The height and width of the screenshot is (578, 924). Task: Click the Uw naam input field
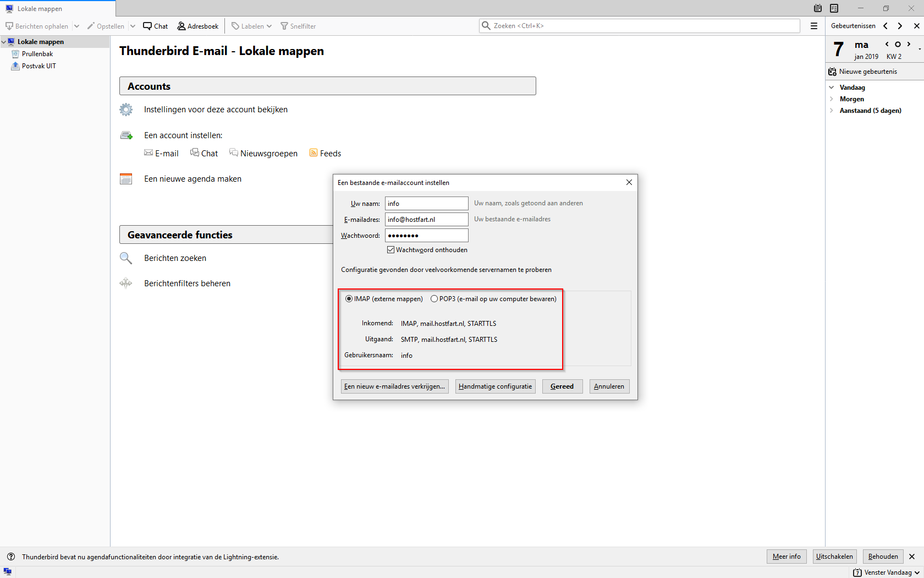point(426,204)
